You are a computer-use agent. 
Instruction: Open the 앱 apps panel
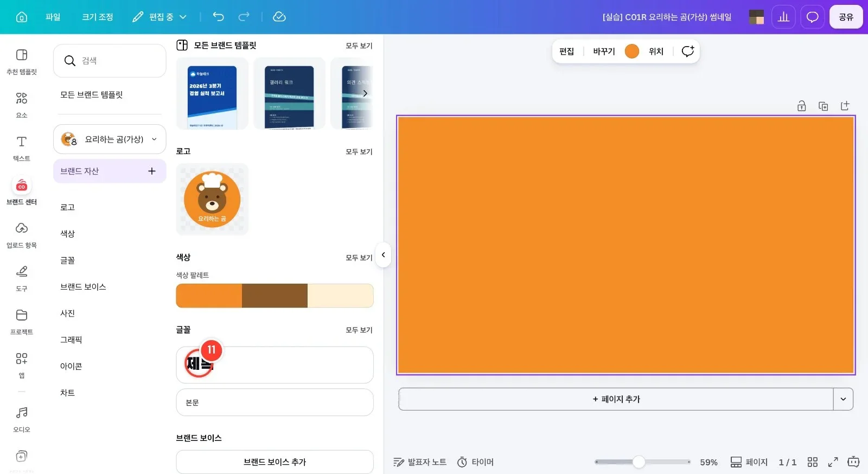coord(22,365)
